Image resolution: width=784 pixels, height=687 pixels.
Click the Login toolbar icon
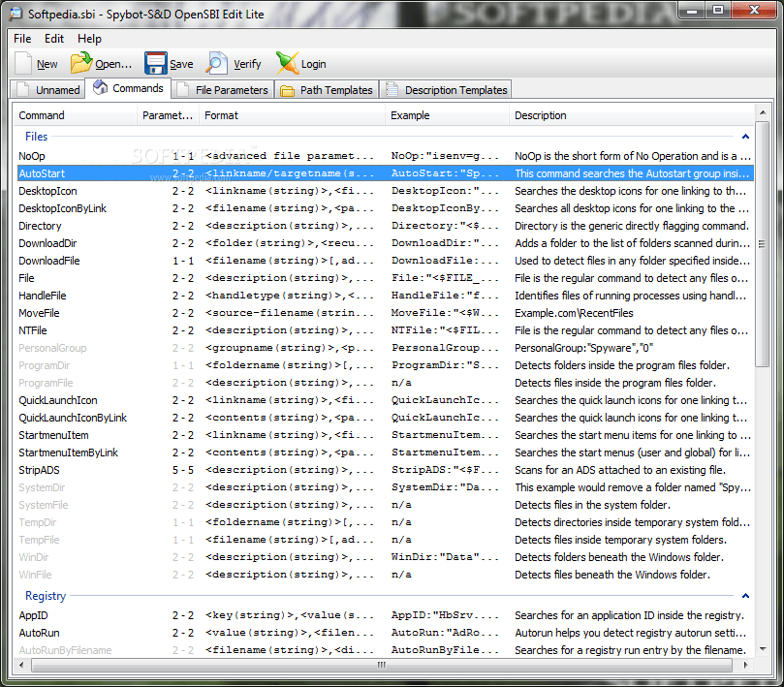(x=287, y=64)
